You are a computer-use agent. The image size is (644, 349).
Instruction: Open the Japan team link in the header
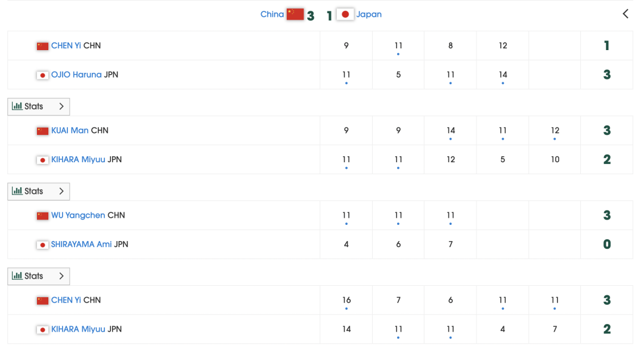click(x=369, y=14)
